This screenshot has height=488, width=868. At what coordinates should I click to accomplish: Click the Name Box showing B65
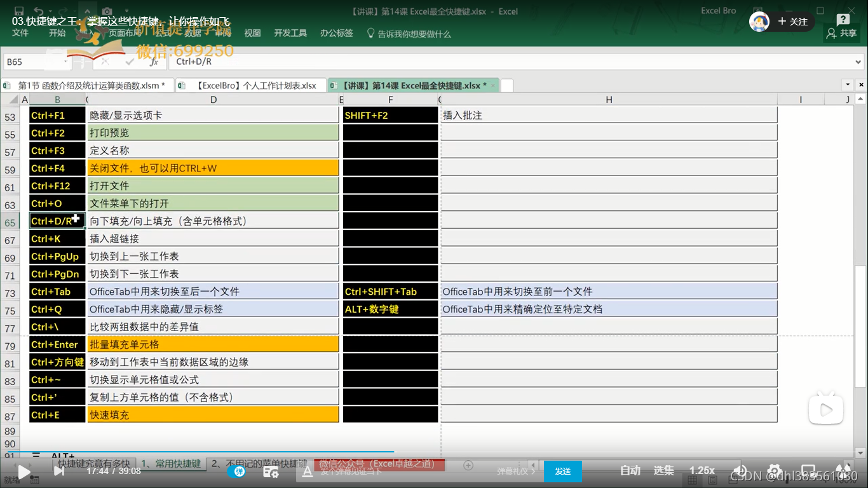point(33,62)
